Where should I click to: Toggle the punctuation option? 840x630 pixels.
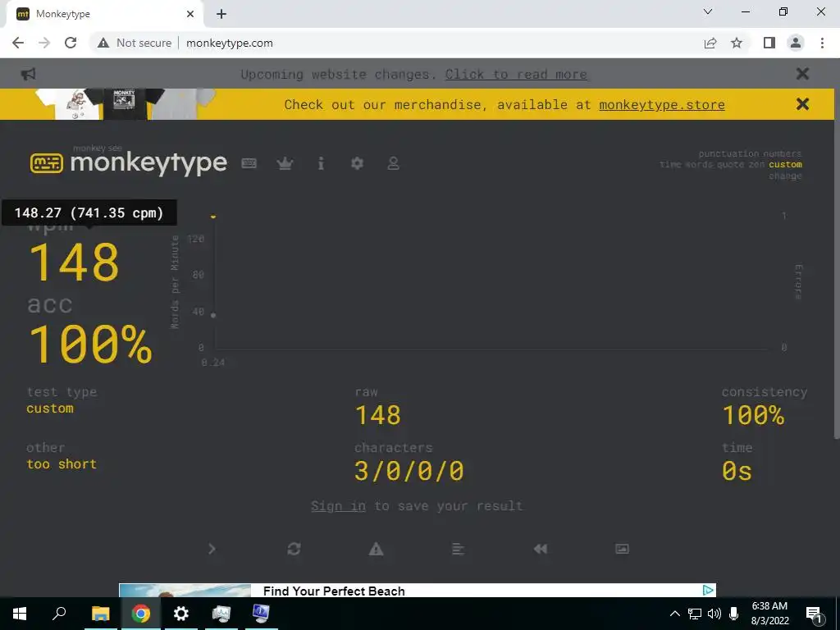pyautogui.click(x=727, y=153)
